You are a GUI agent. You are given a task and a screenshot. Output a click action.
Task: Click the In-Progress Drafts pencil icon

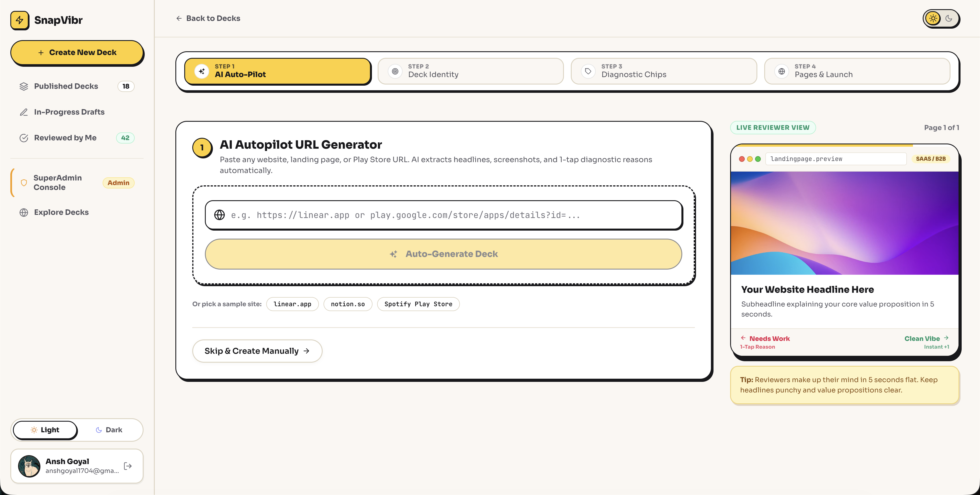[24, 112]
